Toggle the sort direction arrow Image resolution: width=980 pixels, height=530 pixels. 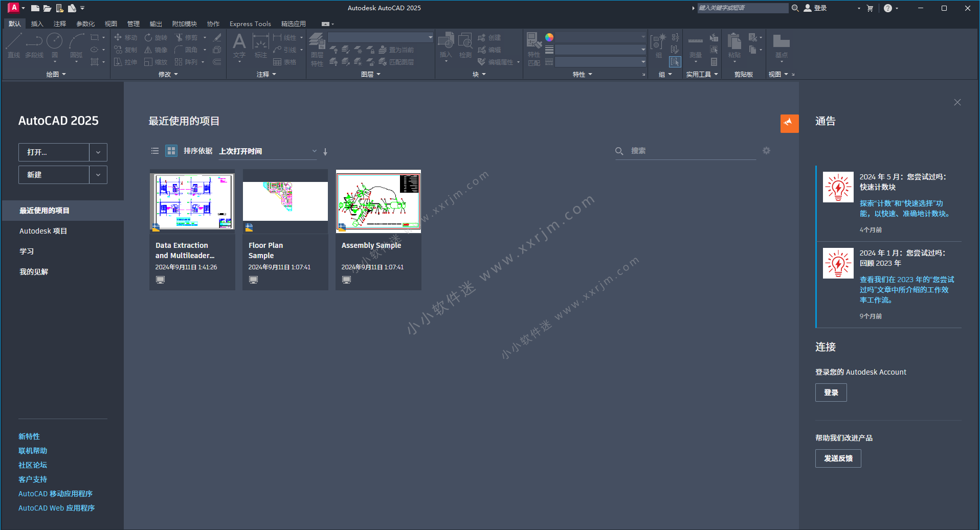[325, 151]
